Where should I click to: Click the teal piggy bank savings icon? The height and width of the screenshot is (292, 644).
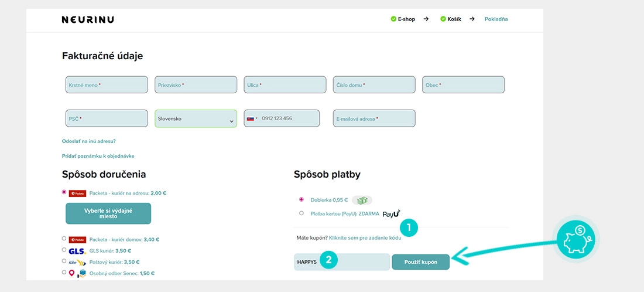576,239
